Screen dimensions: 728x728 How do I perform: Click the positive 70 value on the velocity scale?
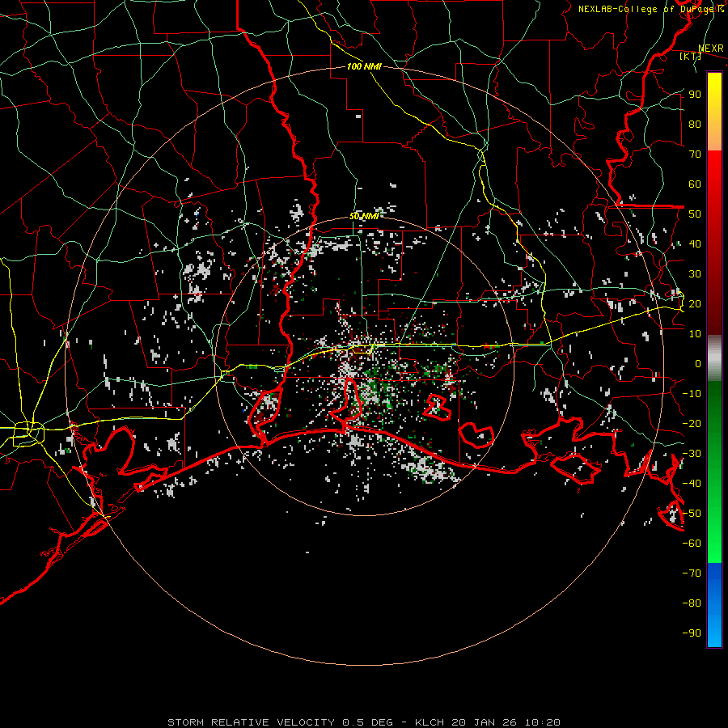coord(695,154)
